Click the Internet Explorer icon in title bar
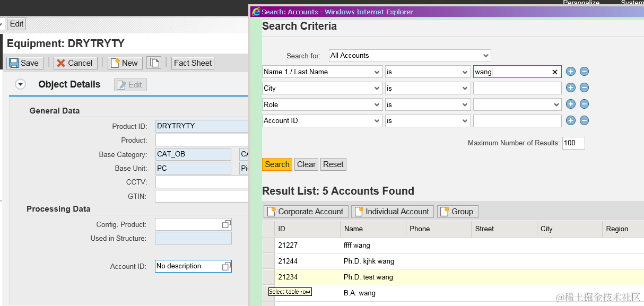 [256, 12]
